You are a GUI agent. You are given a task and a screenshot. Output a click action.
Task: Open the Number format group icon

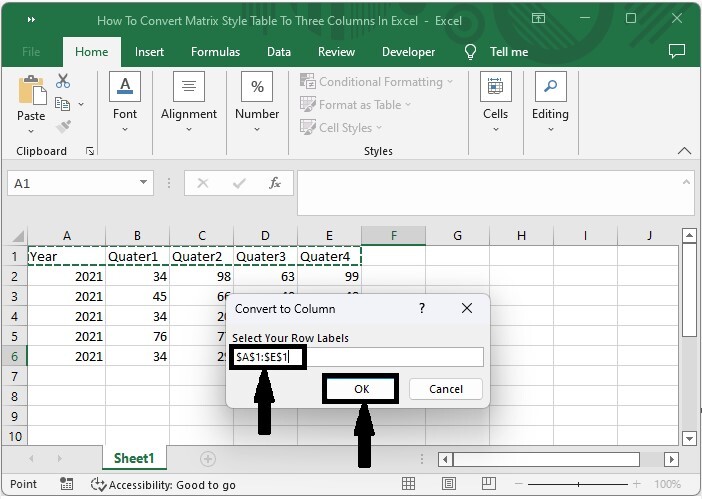[257, 86]
